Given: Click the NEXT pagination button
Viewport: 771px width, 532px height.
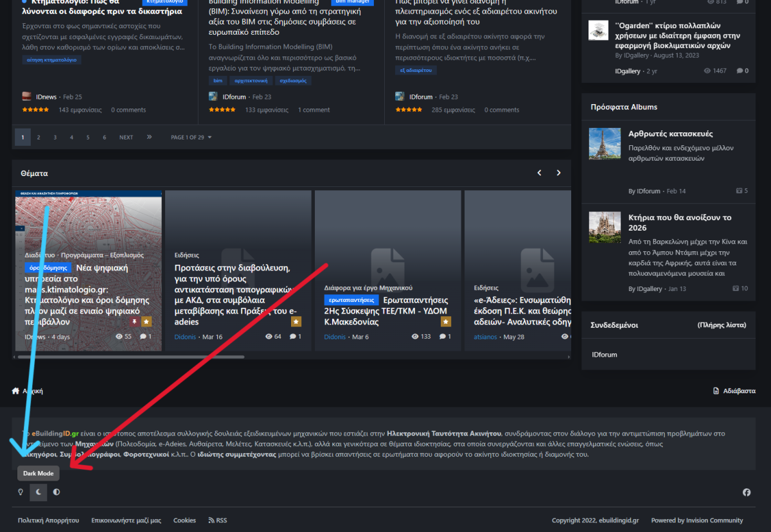Looking at the screenshot, I should click(x=126, y=137).
